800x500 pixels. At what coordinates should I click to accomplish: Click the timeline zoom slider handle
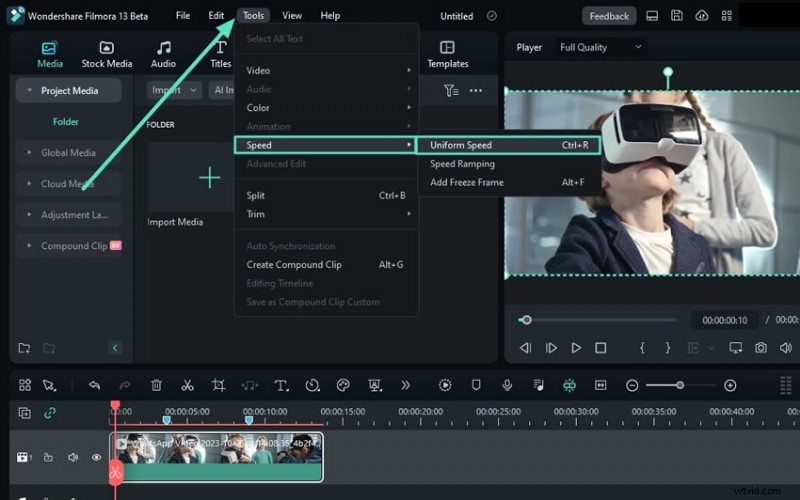click(680, 385)
